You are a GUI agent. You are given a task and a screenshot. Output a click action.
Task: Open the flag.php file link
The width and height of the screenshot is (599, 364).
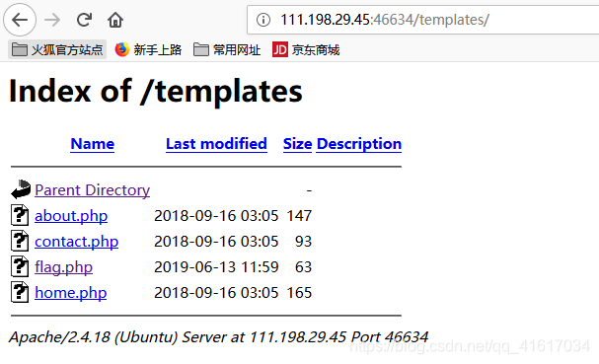pyautogui.click(x=63, y=267)
